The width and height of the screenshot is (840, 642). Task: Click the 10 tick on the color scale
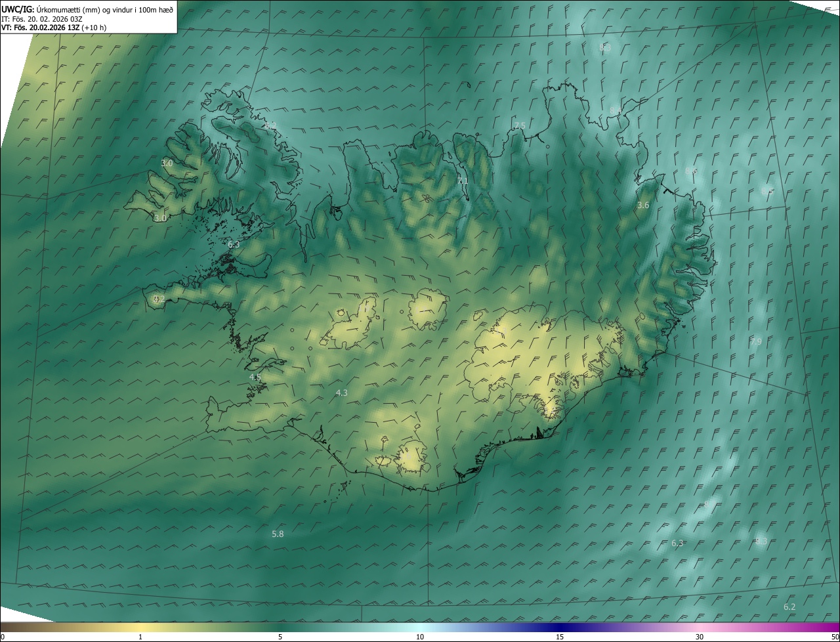[x=420, y=637]
